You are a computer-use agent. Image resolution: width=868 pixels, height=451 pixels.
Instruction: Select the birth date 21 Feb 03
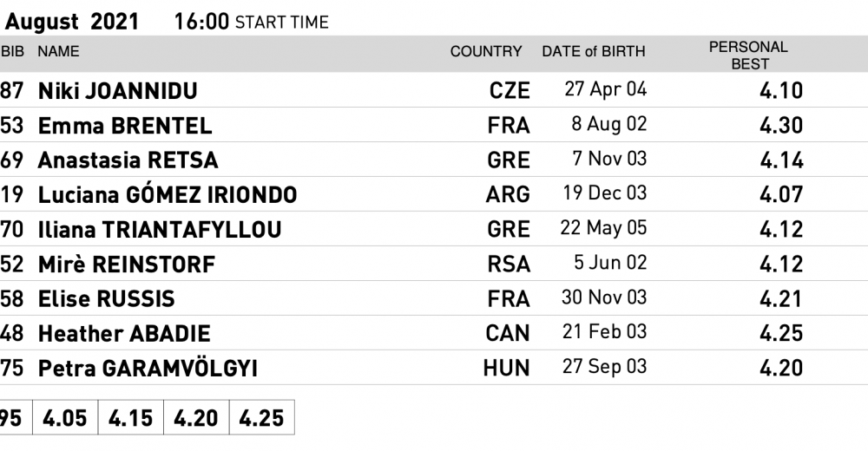pyautogui.click(x=604, y=332)
